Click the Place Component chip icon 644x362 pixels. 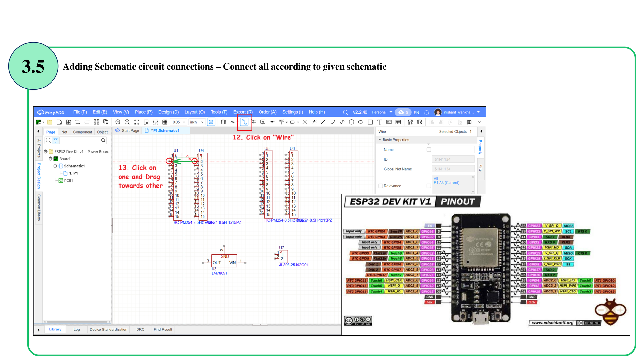point(223,122)
